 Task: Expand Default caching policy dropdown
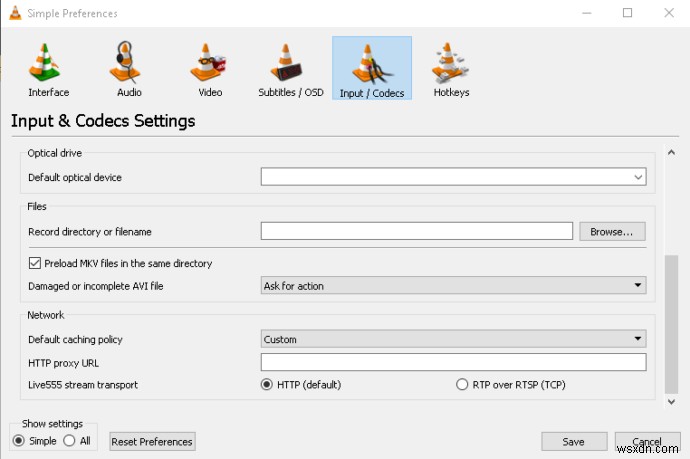[453, 339]
